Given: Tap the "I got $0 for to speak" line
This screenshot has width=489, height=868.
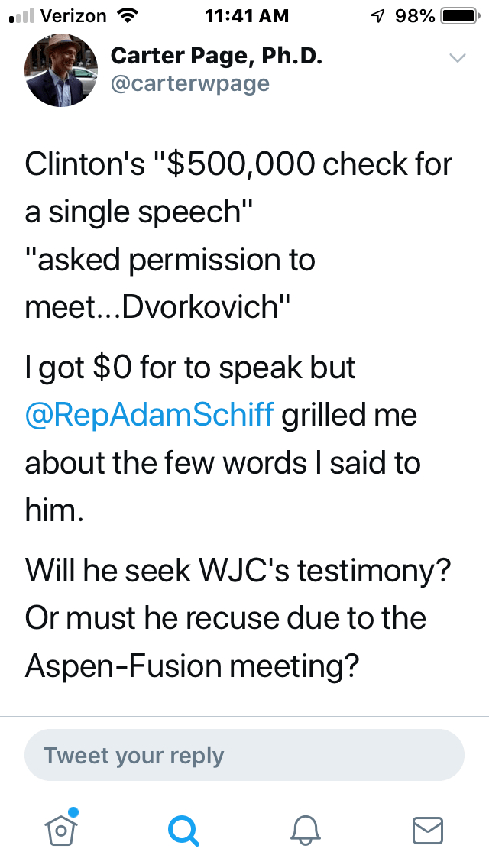Looking at the screenshot, I should tap(191, 368).
